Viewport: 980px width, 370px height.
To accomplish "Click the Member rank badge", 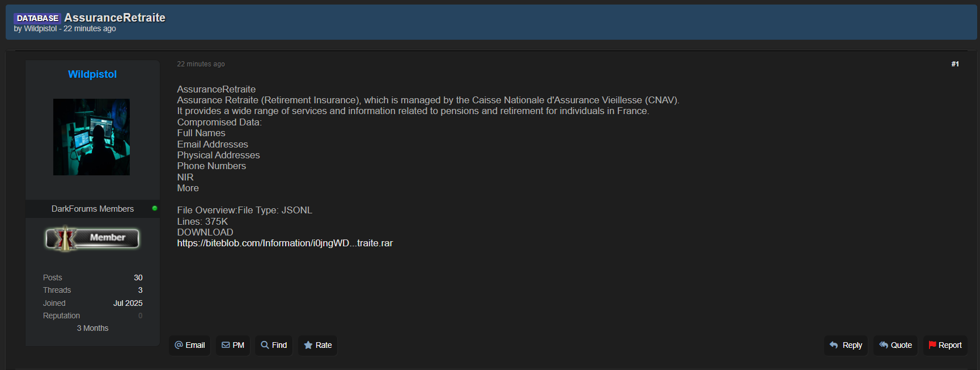I will [x=92, y=238].
